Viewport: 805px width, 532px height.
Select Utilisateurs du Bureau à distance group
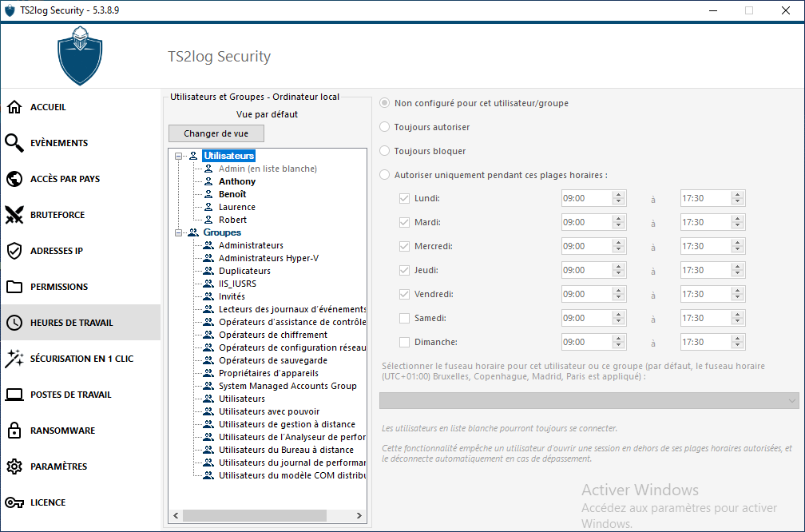point(286,450)
